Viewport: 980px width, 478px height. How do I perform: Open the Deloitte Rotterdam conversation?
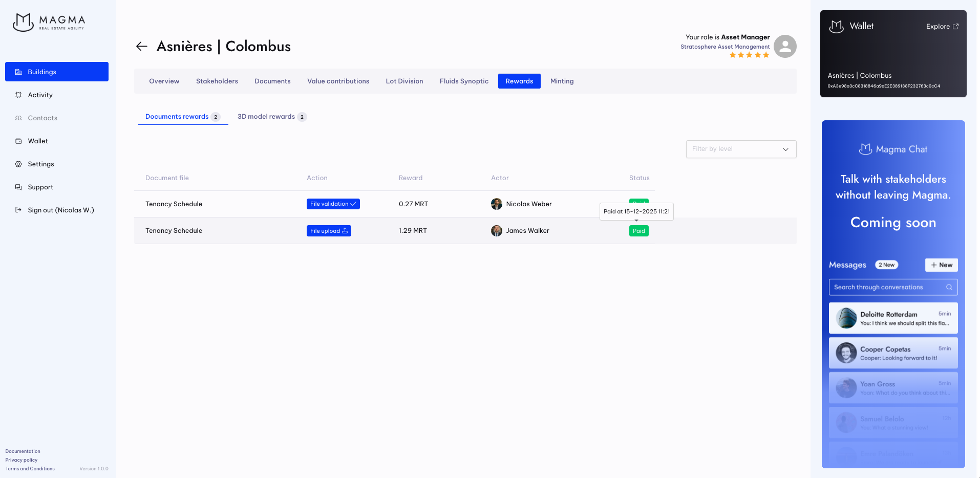893,318
